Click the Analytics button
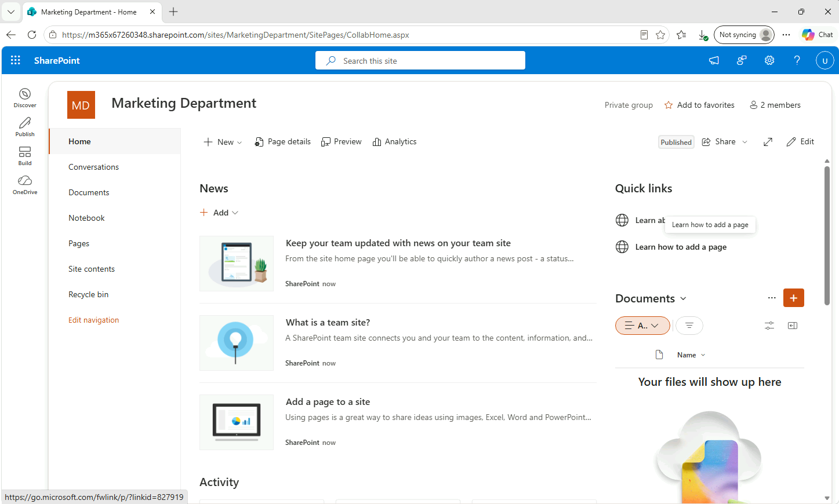The width and height of the screenshot is (839, 504). (x=394, y=142)
